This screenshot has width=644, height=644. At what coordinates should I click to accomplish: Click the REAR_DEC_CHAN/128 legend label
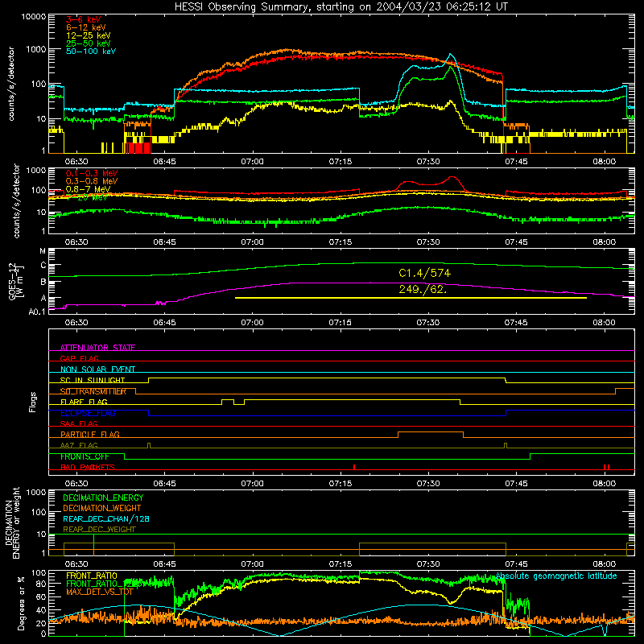106,518
